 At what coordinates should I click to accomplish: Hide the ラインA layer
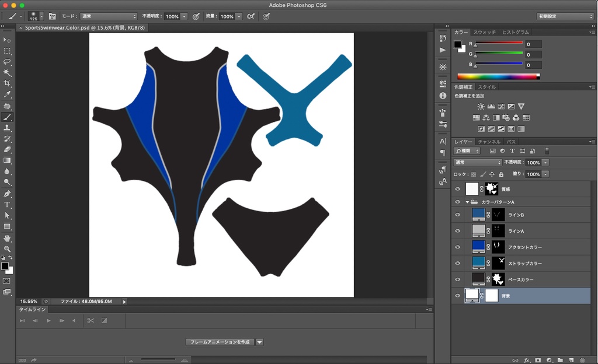coord(458,231)
